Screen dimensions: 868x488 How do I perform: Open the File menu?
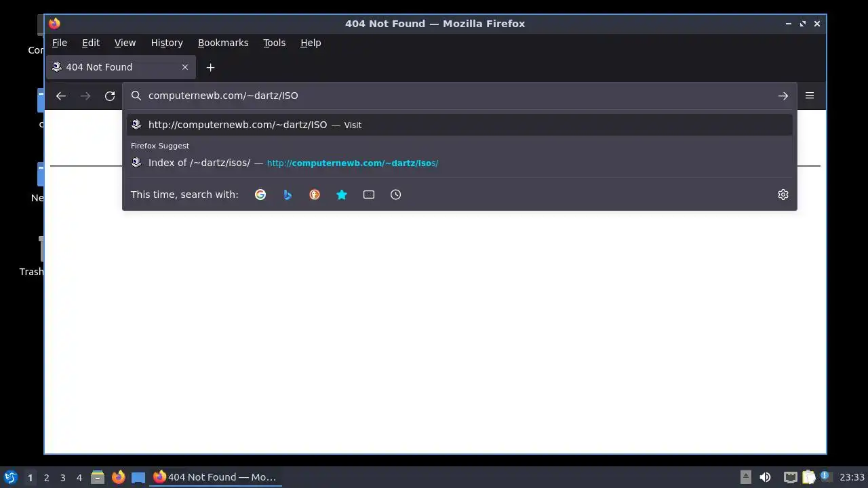60,43
